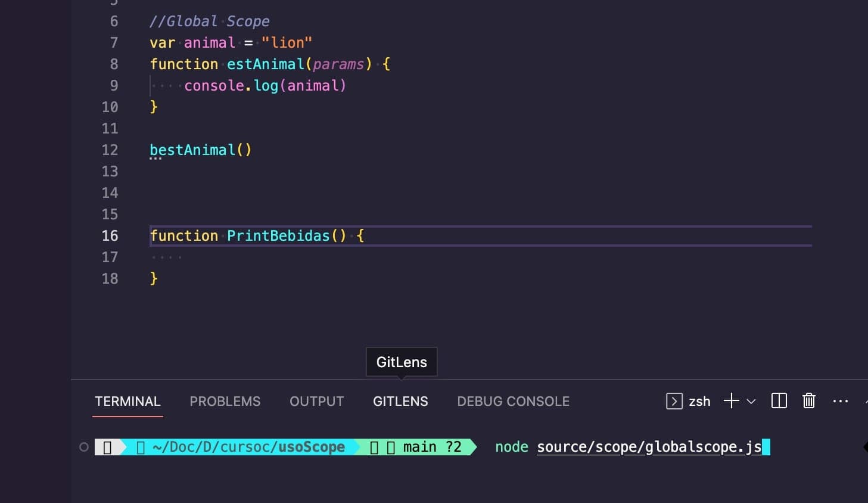Viewport: 868px width, 503px height.
Task: Click the command status circle beside the prompt
Action: click(x=84, y=447)
